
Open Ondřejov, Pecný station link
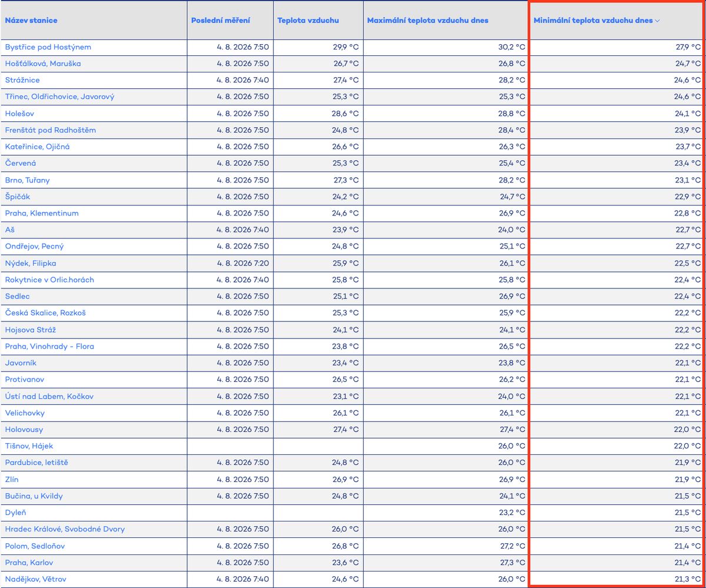coord(35,246)
